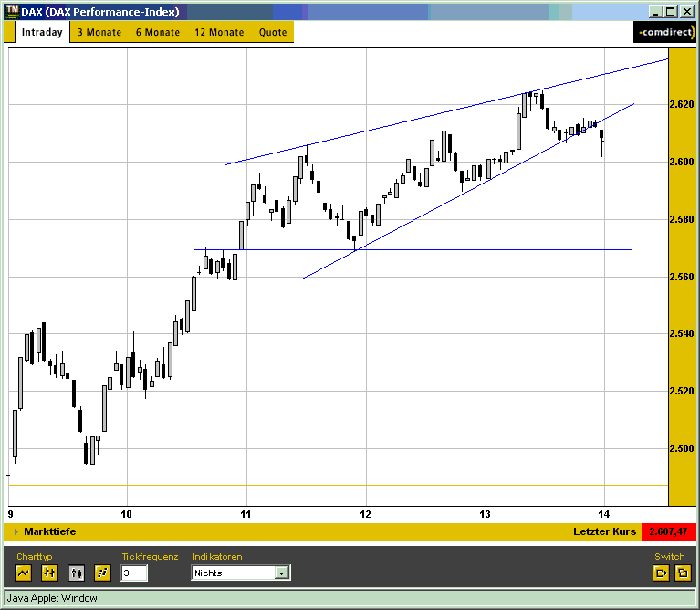Click the TM application icon in title bar
The width and height of the screenshot is (700, 610).
click(x=13, y=12)
